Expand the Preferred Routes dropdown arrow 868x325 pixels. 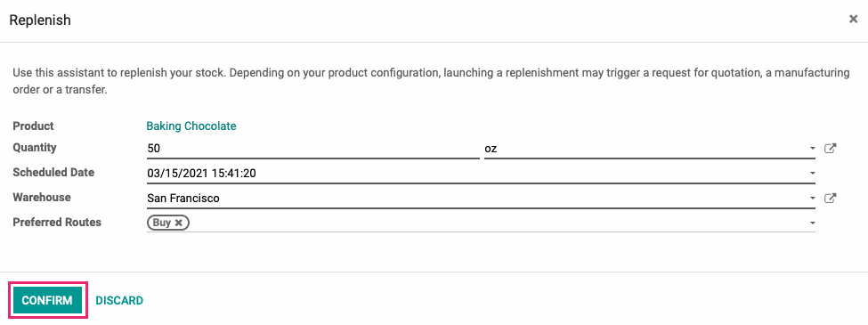tap(812, 223)
